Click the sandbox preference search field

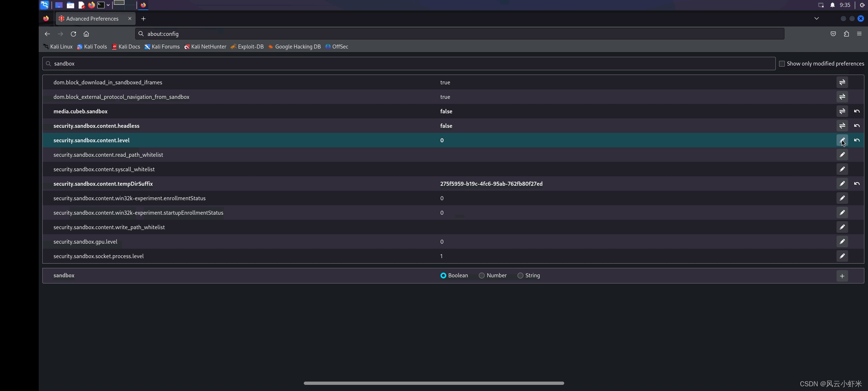409,64
